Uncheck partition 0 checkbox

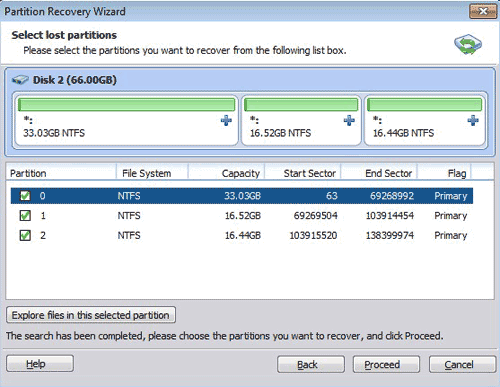click(x=25, y=196)
